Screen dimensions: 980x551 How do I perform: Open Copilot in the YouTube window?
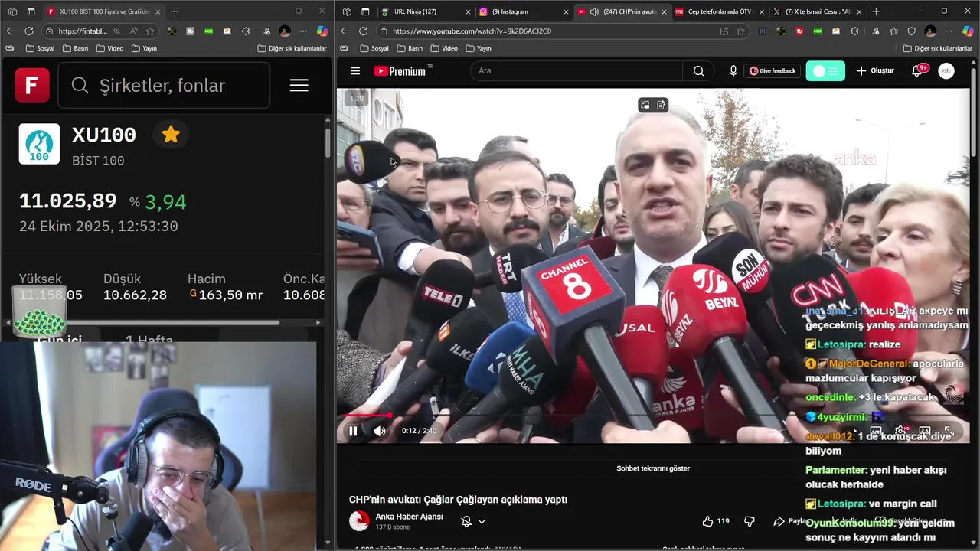coord(969,31)
